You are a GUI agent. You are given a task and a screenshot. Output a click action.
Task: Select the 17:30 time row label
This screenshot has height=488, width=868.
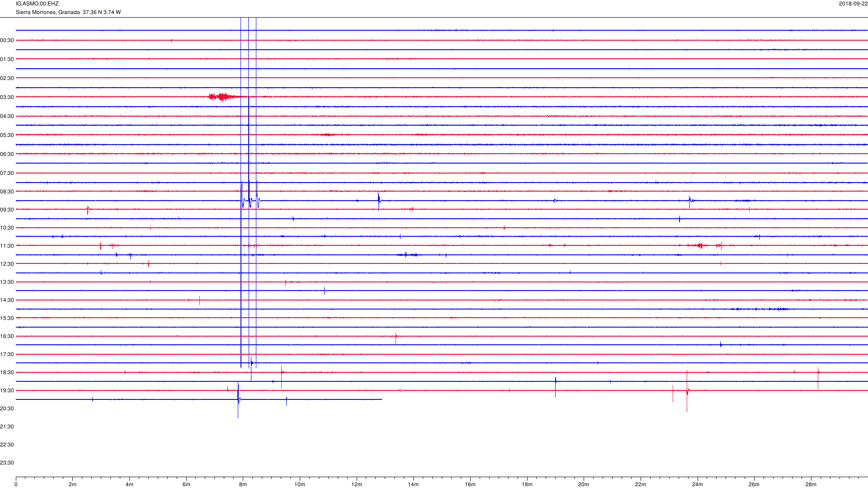pos(7,354)
